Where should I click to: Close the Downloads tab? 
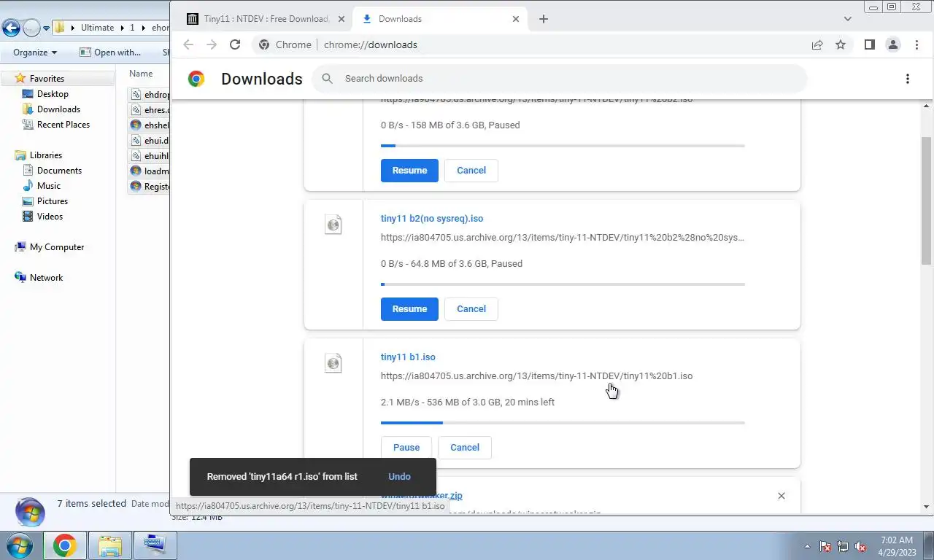click(x=516, y=19)
